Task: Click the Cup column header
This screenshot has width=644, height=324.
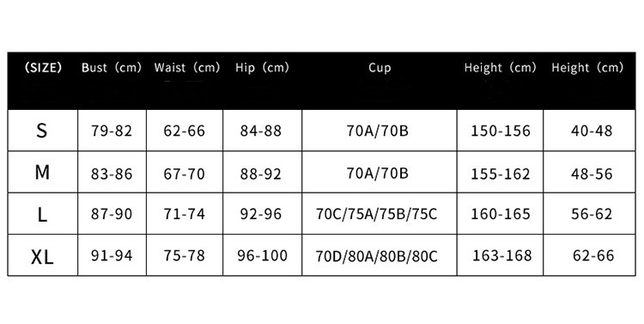Action: [380, 68]
